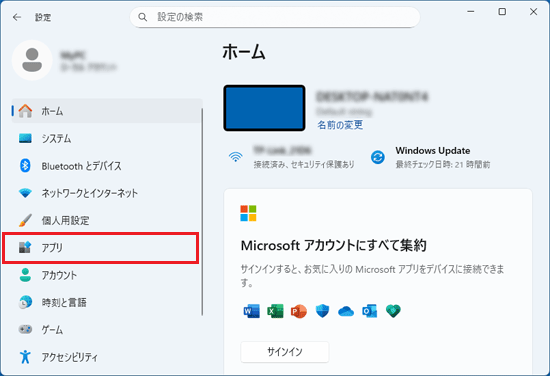The image size is (550, 376).
Task: Click the Excel app icon
Action: 275,311
